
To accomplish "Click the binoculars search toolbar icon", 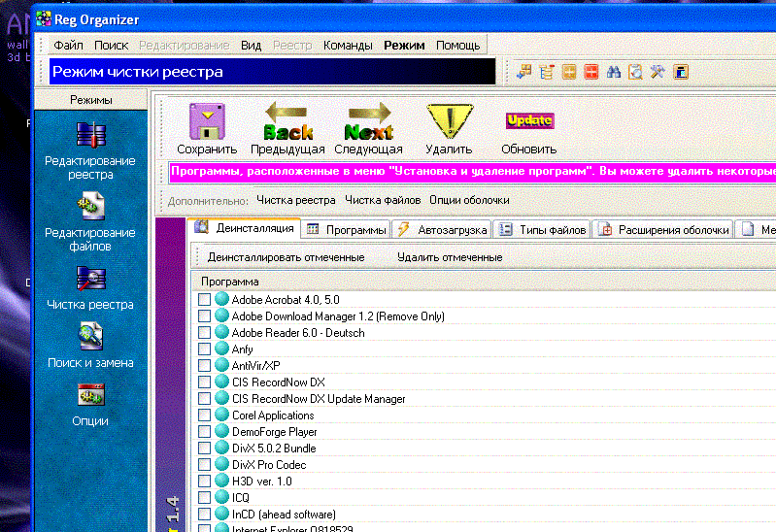I will tap(614, 72).
